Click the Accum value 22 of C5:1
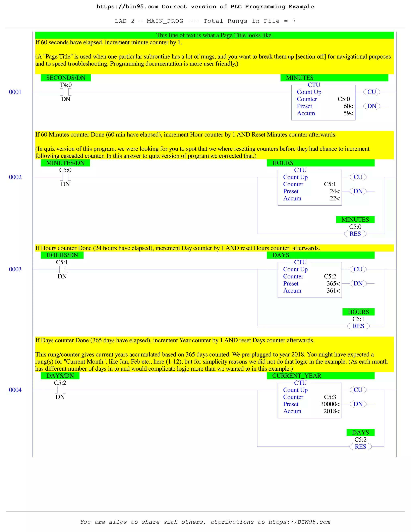 tap(335, 199)
